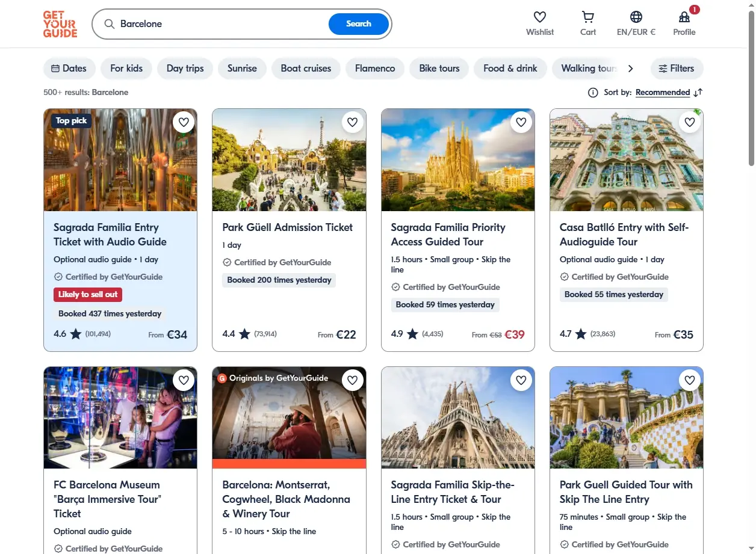This screenshot has height=554, width=756.
Task: Show more category chips with right chevron
Action: pos(630,69)
